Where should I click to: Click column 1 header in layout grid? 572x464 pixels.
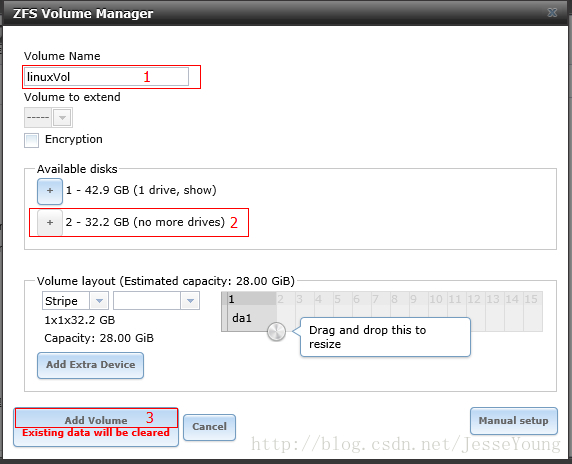tap(252, 299)
